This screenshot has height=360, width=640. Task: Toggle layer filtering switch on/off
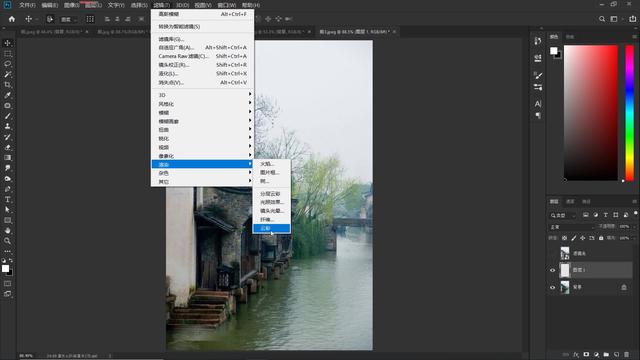[636, 213]
